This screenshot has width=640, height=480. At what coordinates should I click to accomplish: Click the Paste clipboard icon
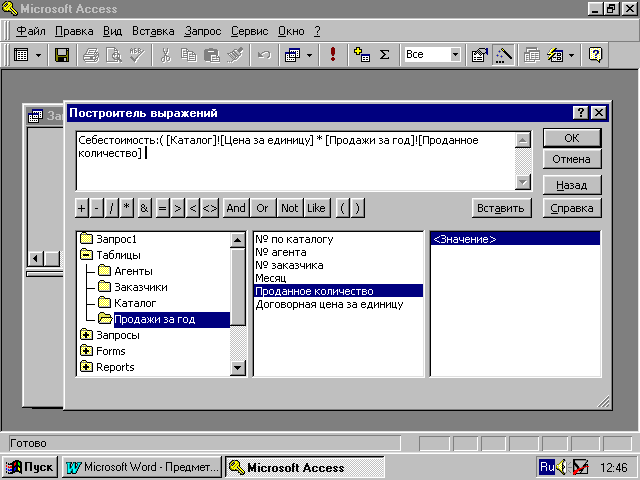click(212, 55)
